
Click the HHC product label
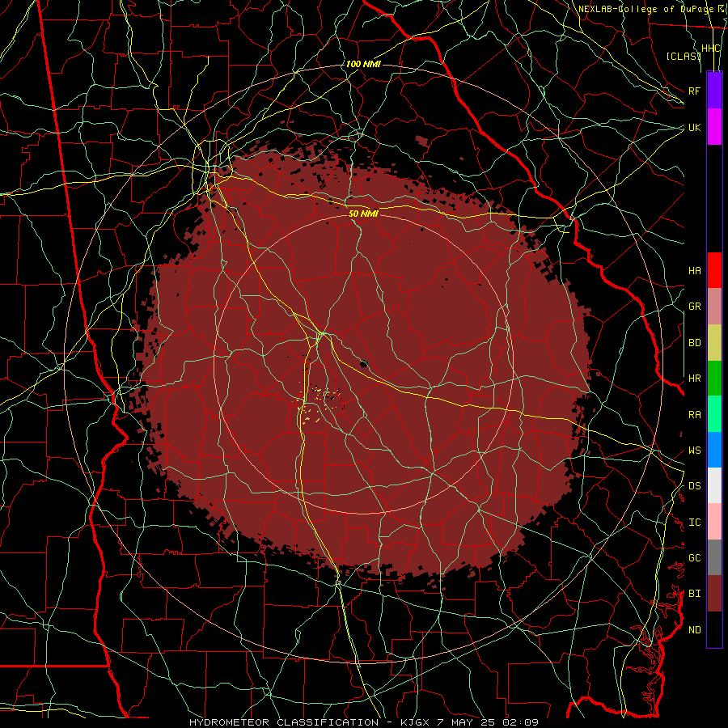coord(711,49)
